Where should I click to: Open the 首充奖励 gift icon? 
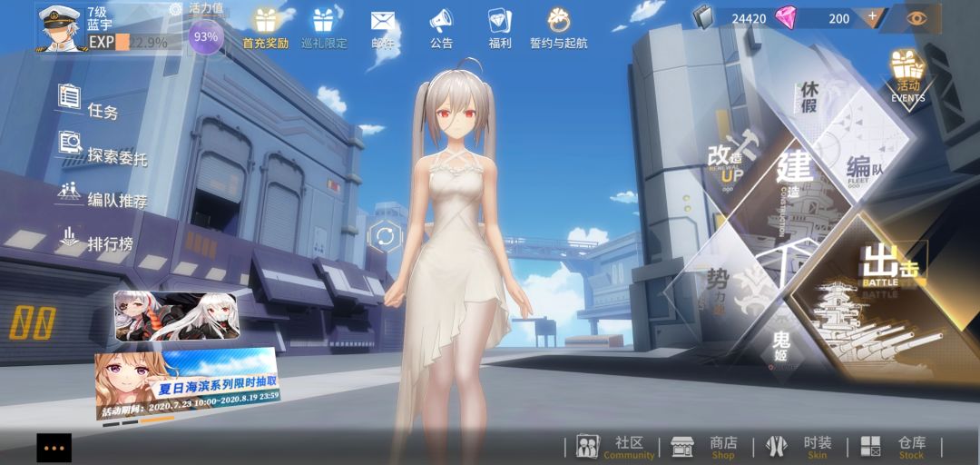tap(266, 28)
